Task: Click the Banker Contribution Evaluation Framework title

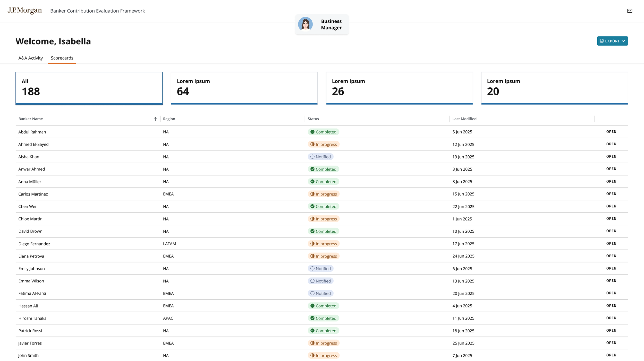Action: pyautogui.click(x=97, y=11)
